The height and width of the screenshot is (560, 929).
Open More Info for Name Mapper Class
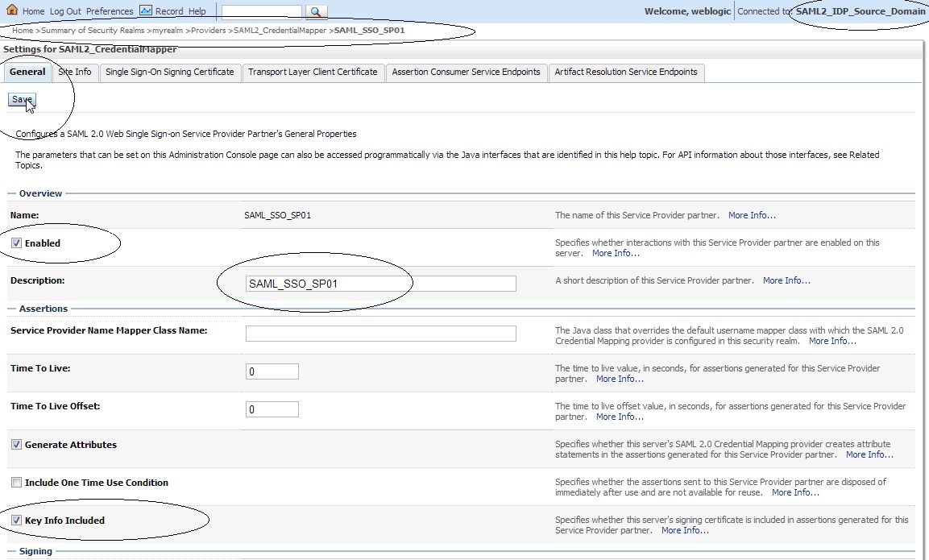click(832, 341)
